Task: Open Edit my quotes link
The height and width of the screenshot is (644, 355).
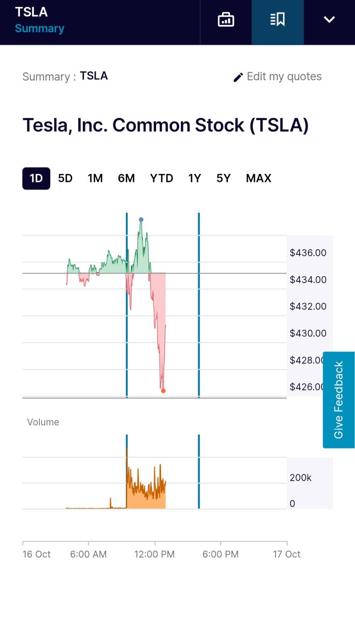Action: (x=284, y=76)
